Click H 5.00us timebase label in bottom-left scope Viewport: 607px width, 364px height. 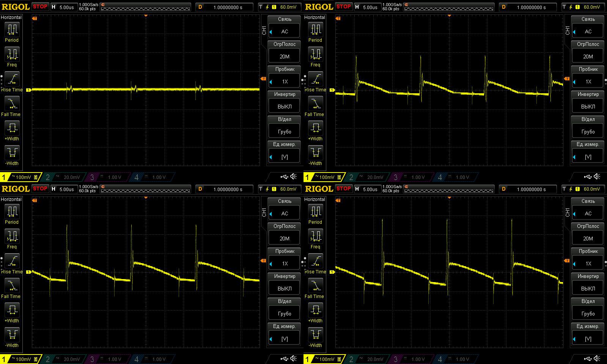[63, 189]
